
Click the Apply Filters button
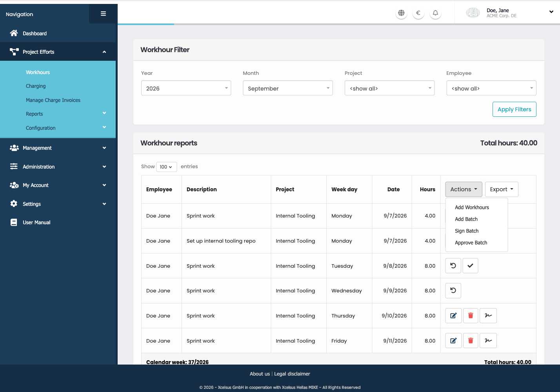pyautogui.click(x=514, y=109)
